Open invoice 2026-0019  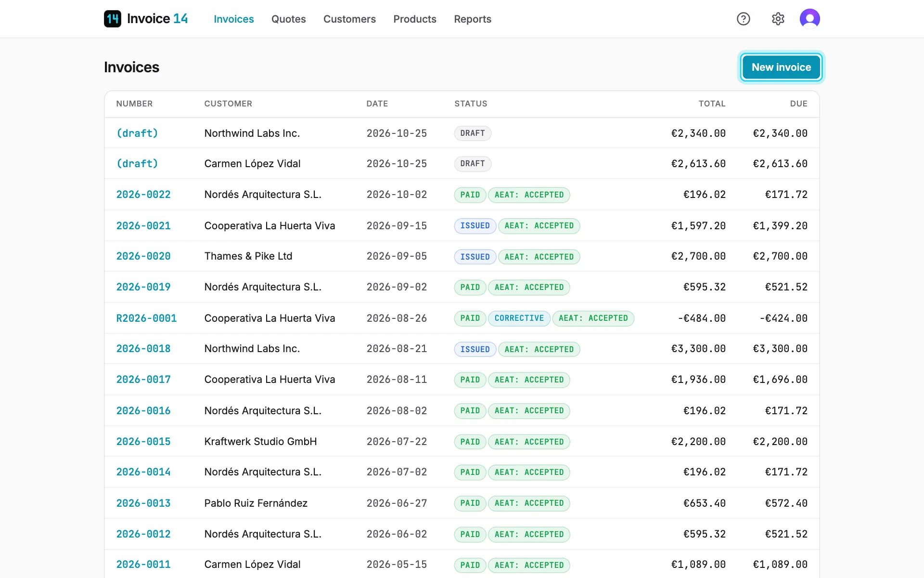click(x=143, y=287)
